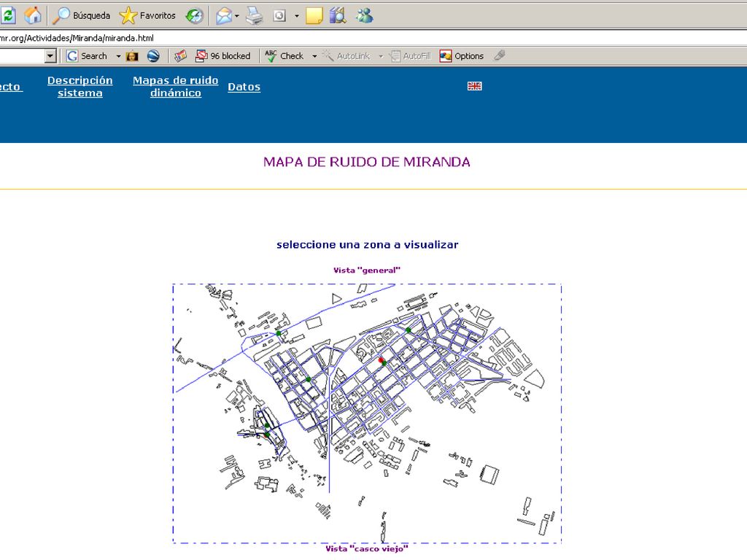Image resolution: width=747 pixels, height=560 pixels.
Task: Open the browsing History icon
Action: pos(194,16)
